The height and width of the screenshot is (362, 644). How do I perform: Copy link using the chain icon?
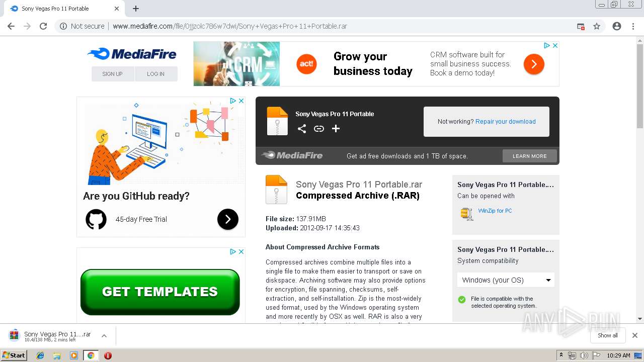pos(319,129)
